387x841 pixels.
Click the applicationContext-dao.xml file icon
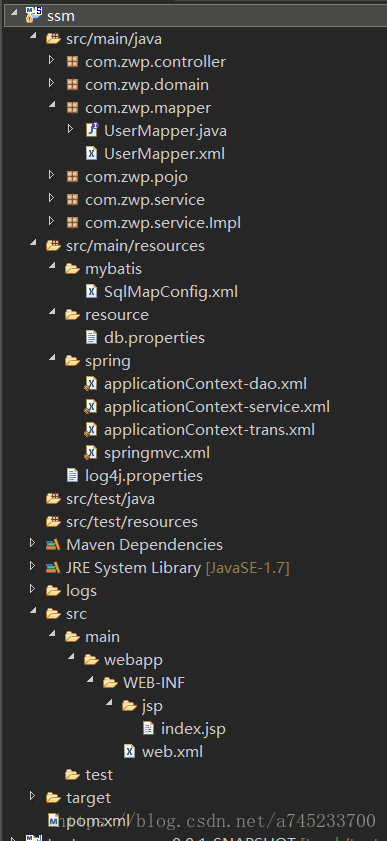point(91,384)
